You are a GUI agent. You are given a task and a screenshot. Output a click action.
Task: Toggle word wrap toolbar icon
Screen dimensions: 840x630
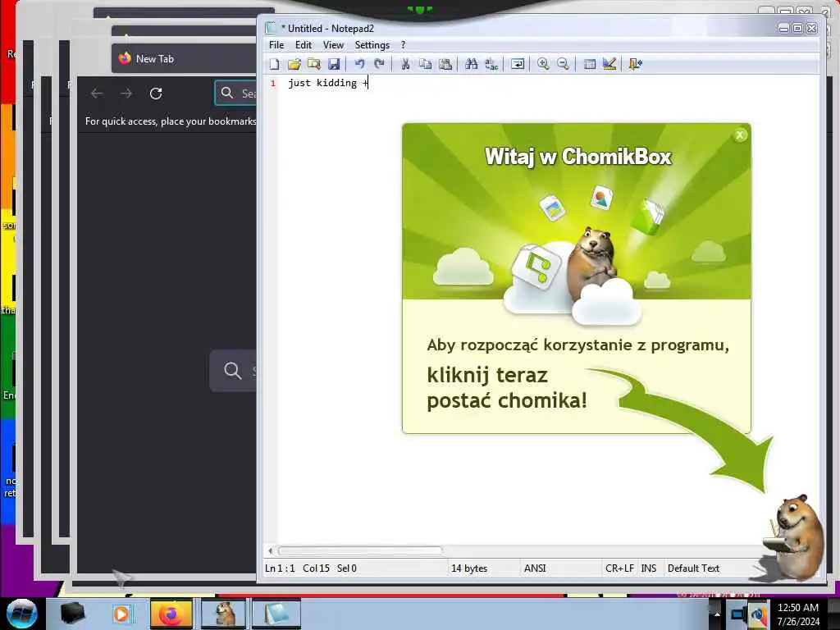point(518,64)
